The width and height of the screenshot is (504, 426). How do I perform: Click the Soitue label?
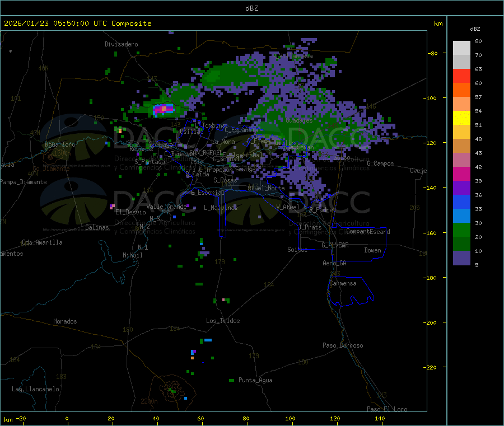click(297, 250)
